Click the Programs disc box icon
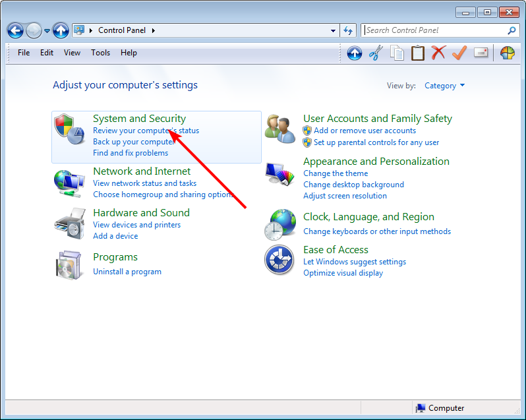This screenshot has width=526, height=420. 69,265
